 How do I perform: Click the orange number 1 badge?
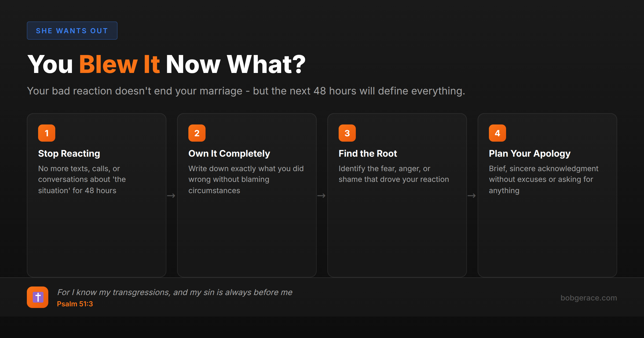[x=47, y=133]
